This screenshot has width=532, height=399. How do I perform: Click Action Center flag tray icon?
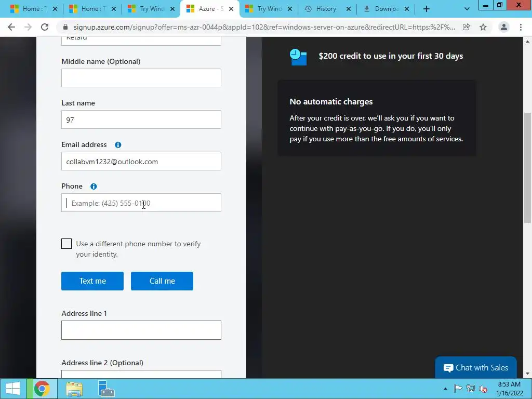point(458,389)
